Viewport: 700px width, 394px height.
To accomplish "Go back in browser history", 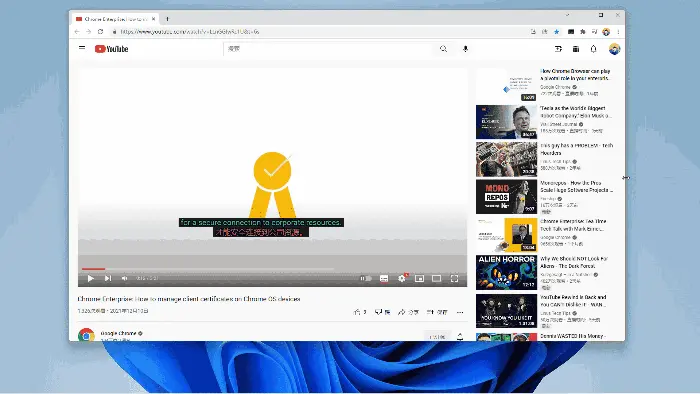I will [77, 32].
